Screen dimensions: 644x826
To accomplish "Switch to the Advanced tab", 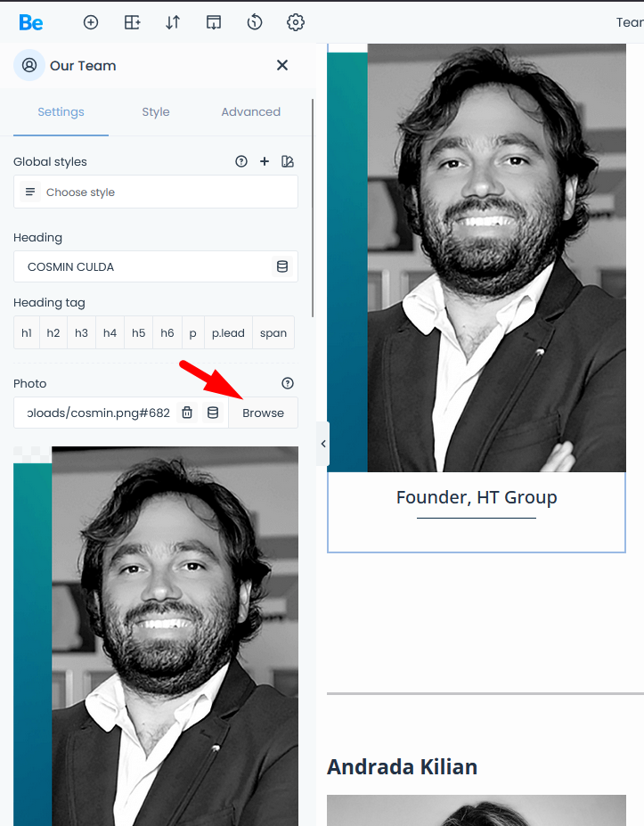I will 250,111.
